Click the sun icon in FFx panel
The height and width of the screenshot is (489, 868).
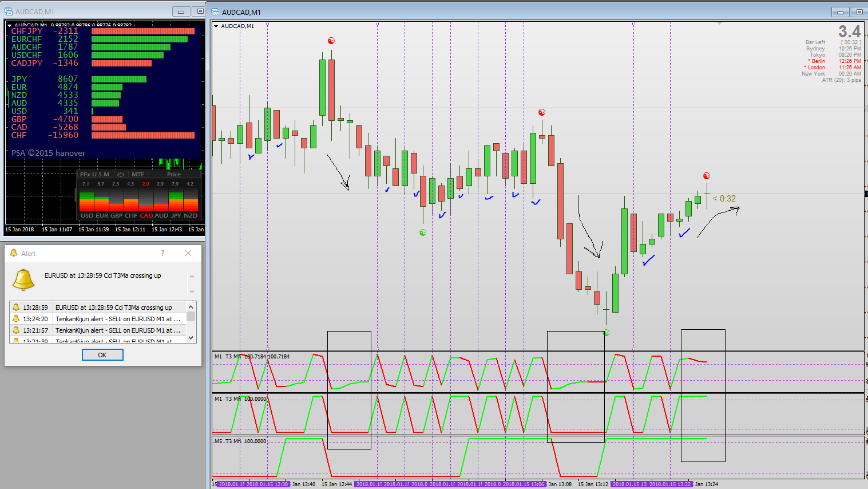121,175
